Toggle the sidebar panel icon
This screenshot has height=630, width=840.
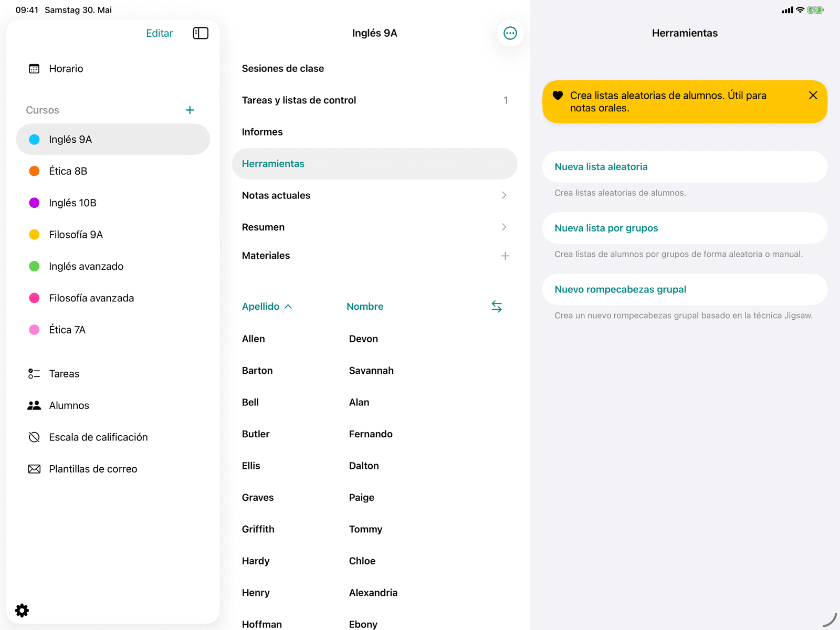pos(201,33)
